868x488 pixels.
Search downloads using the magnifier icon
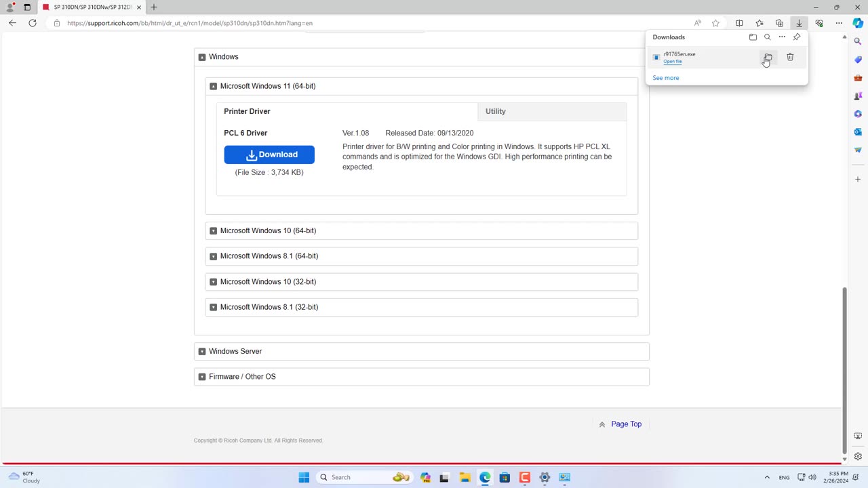[x=768, y=37]
